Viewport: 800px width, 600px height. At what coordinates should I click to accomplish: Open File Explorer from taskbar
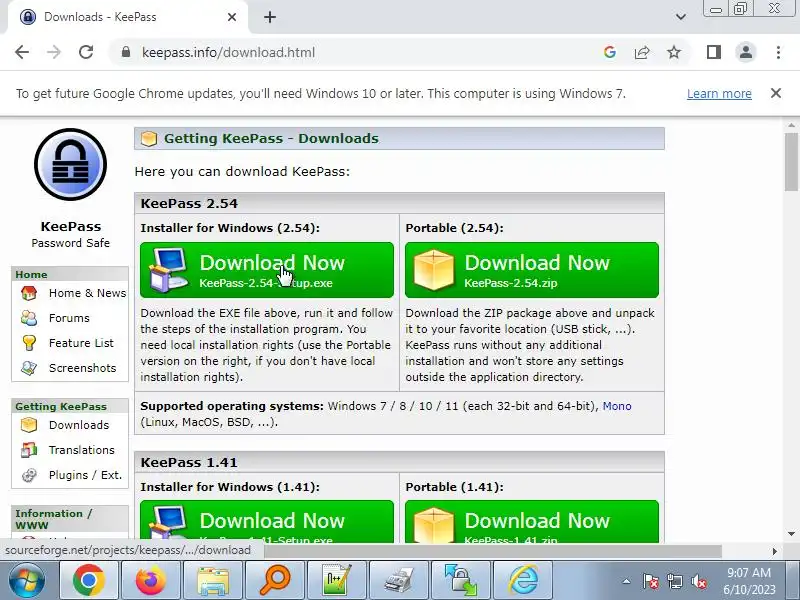coord(213,580)
